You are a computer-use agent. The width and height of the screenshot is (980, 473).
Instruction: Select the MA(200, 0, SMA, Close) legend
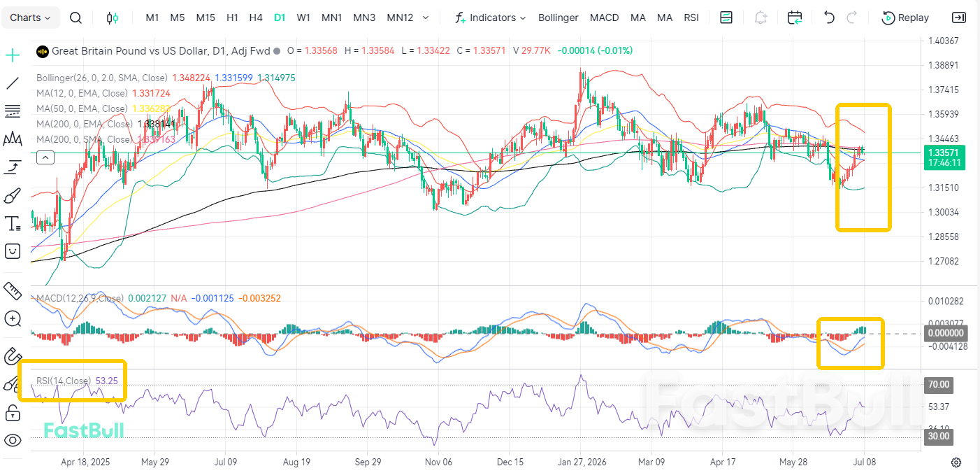coord(85,139)
